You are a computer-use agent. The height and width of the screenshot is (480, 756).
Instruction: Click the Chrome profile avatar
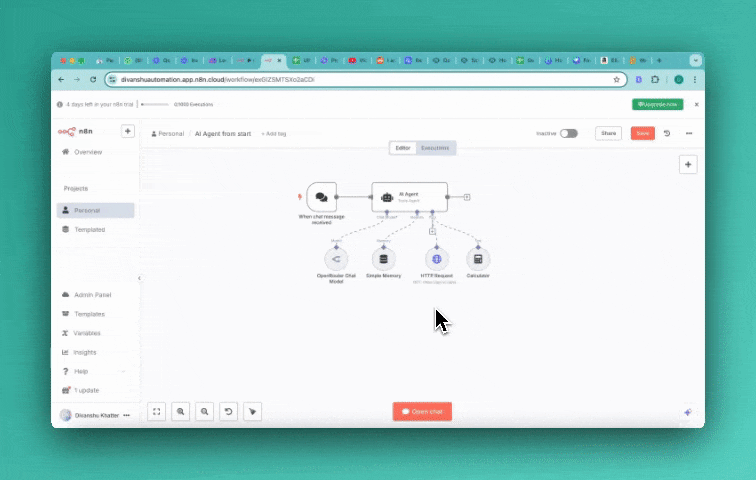pyautogui.click(x=678, y=80)
